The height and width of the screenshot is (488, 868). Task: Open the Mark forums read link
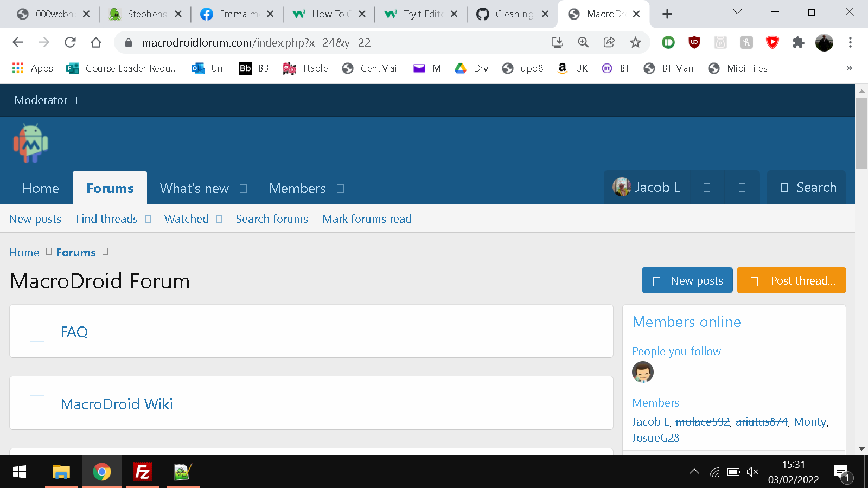click(x=367, y=219)
